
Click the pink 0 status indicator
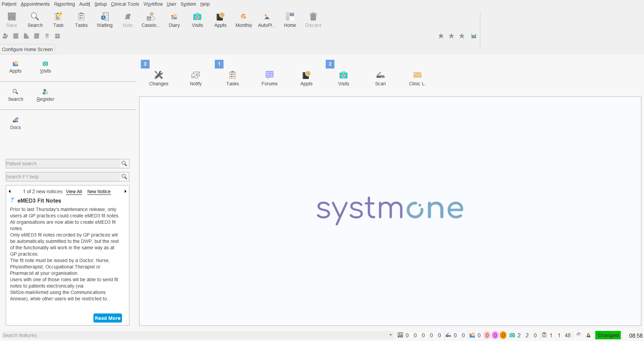pyautogui.click(x=487, y=335)
